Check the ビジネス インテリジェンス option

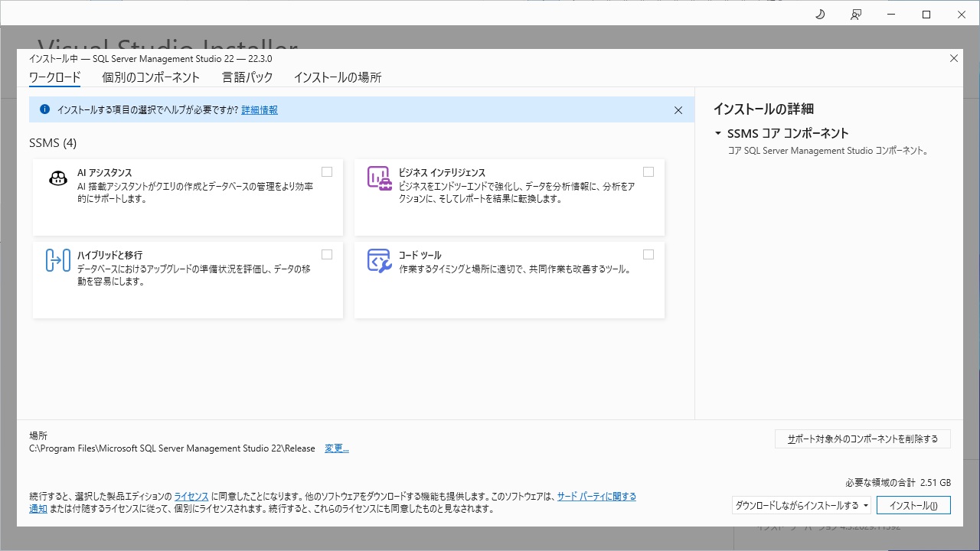click(648, 171)
